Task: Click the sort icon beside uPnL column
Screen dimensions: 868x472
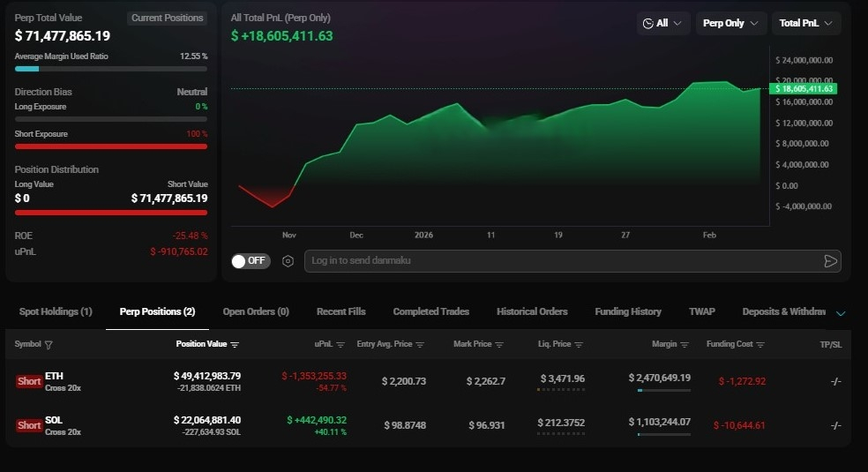Action: pos(340,345)
